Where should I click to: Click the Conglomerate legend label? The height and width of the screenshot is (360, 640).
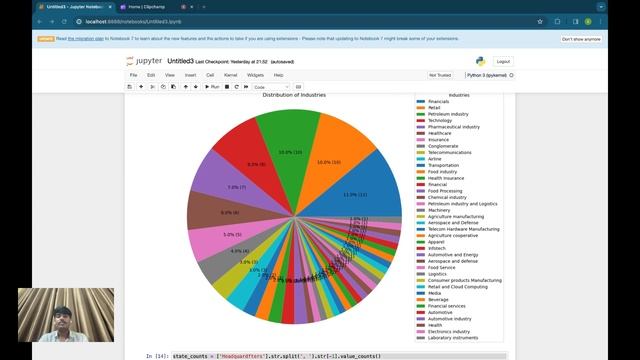443,146
